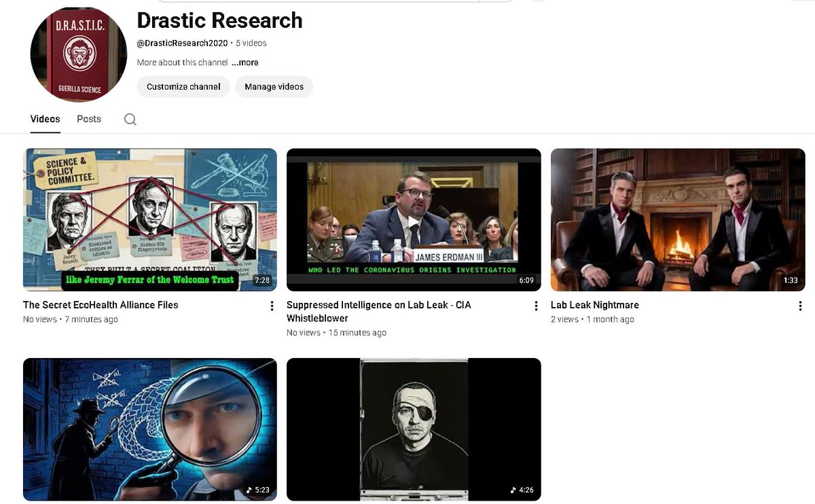The height and width of the screenshot is (504, 815).
Task: Open the channel search magnifier icon
Action: click(x=130, y=120)
